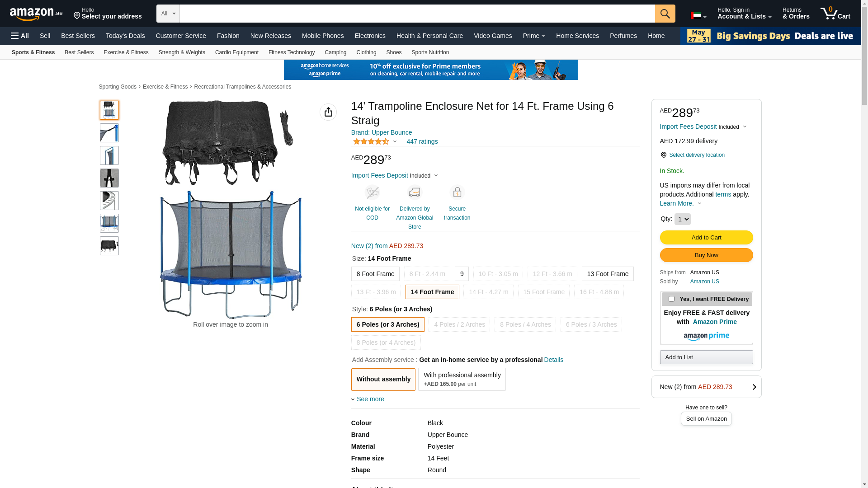Open the Today's Deals nav item
Viewport: 868px width, 488px height.
click(125, 36)
